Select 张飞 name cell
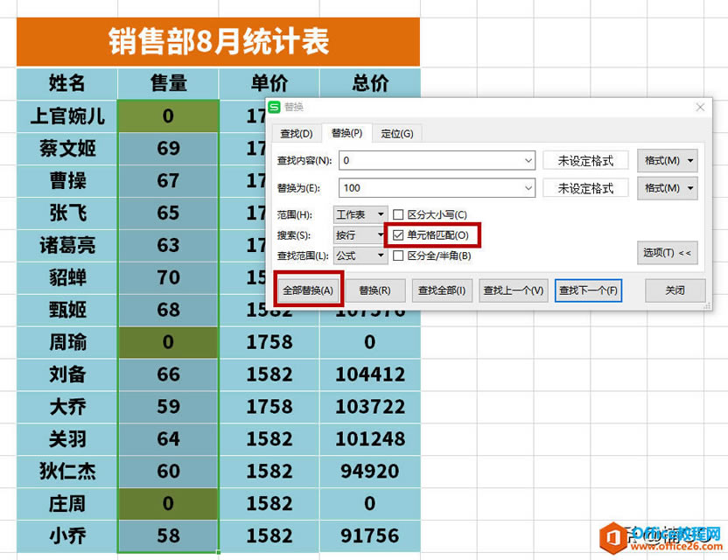This screenshot has height=560, width=728. pyautogui.click(x=66, y=213)
